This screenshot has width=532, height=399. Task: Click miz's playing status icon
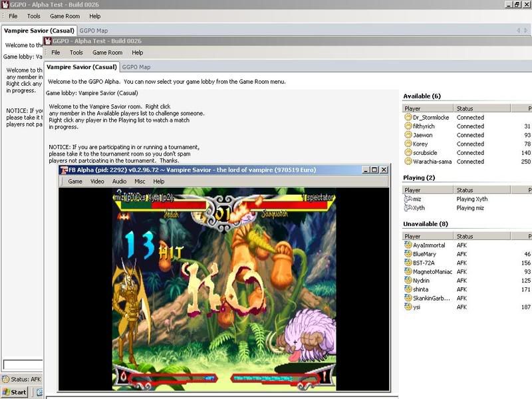408,199
